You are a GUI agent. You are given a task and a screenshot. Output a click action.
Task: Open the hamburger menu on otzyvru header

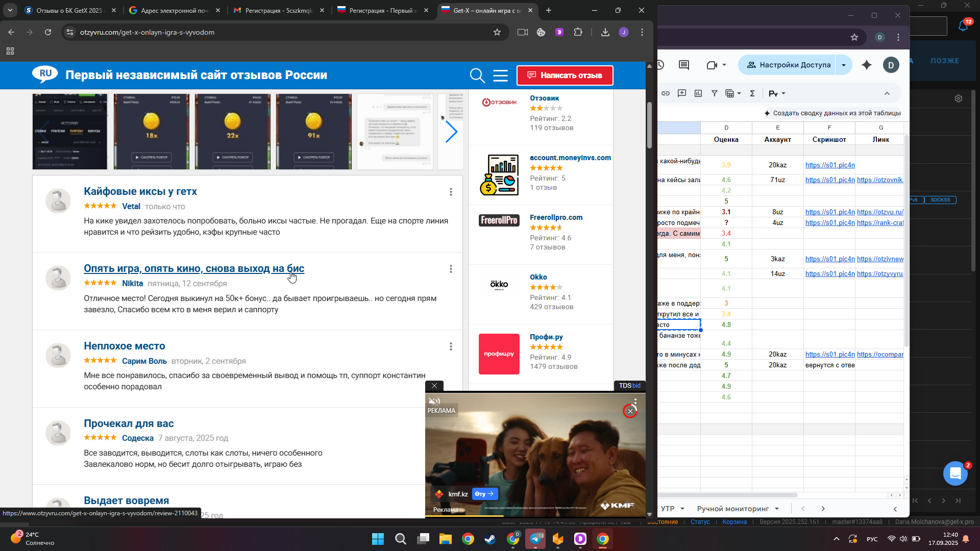coord(500,76)
